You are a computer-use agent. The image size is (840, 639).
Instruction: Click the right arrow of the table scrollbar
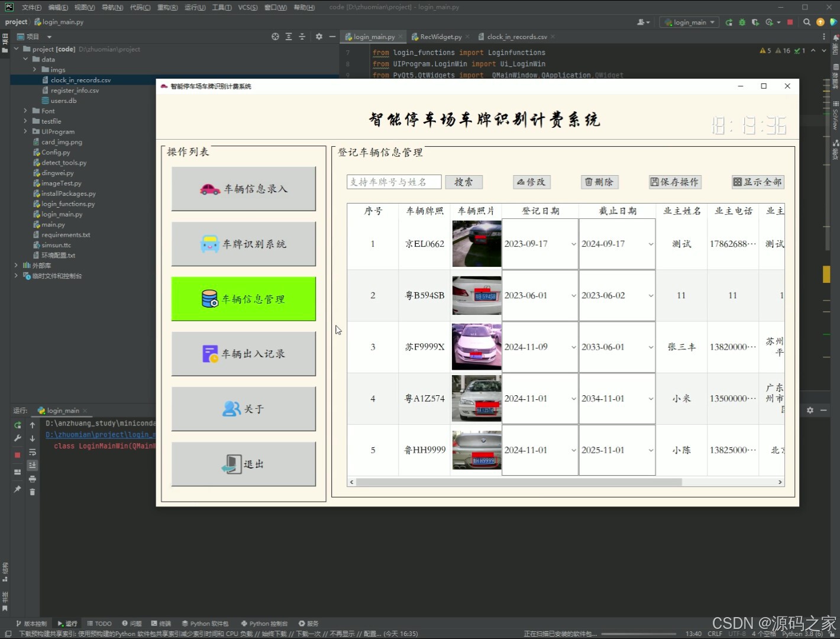click(780, 482)
